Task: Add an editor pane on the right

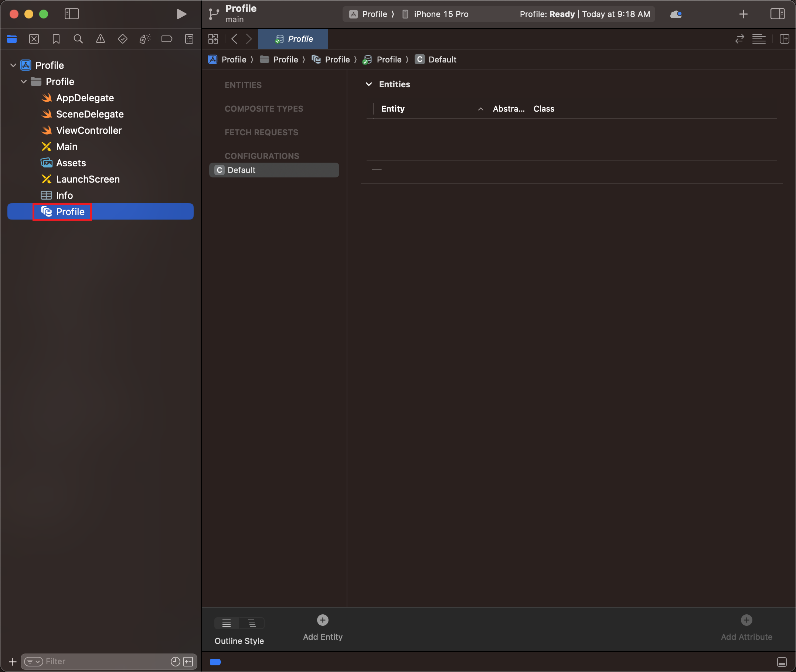Action: (784, 39)
